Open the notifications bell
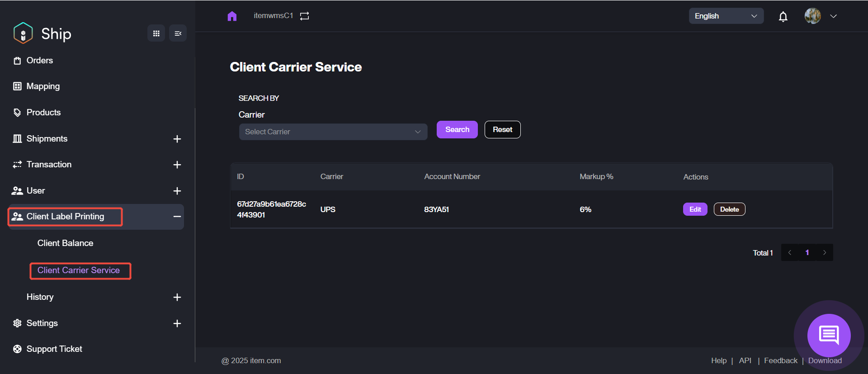The width and height of the screenshot is (868, 374). tap(783, 17)
